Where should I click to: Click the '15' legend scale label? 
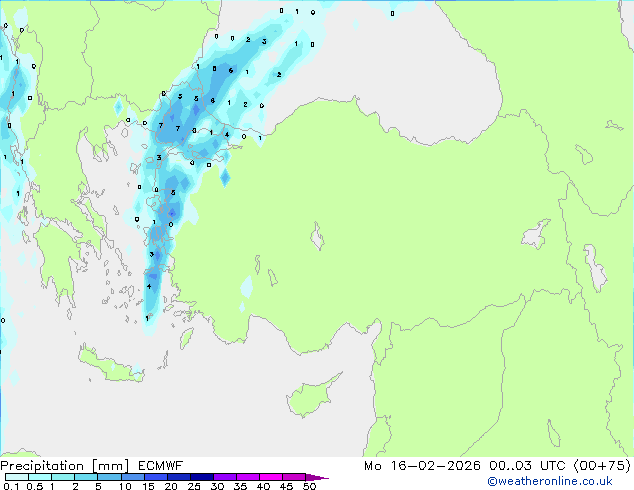148,486
